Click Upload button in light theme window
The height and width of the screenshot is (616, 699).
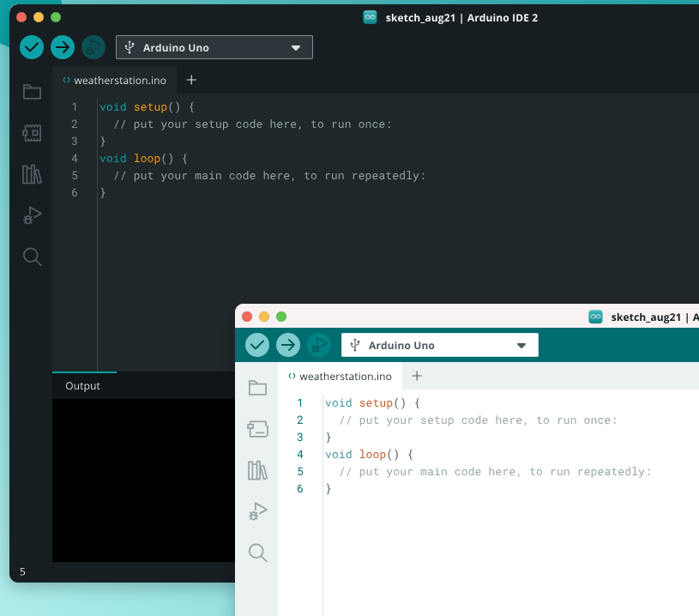[288, 345]
